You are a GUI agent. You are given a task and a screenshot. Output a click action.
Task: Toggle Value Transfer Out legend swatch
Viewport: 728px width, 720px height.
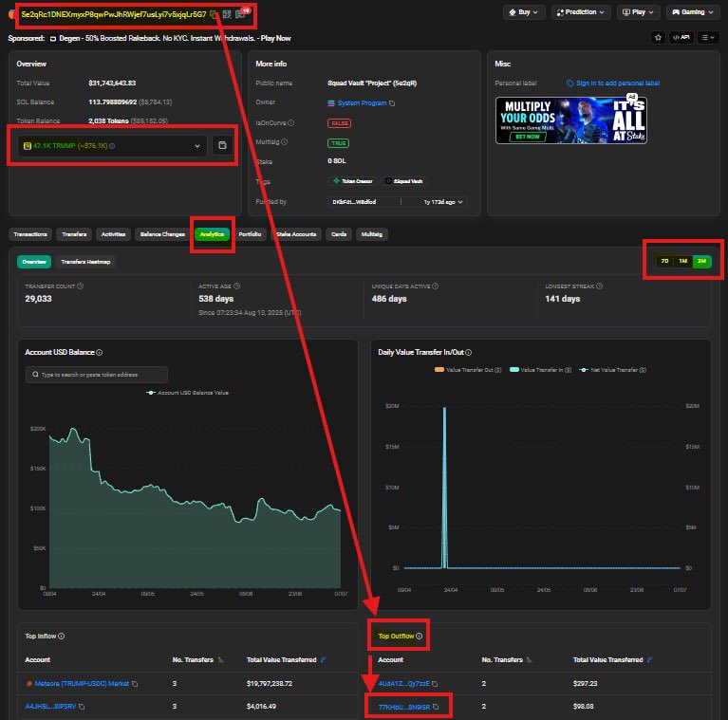coord(439,370)
